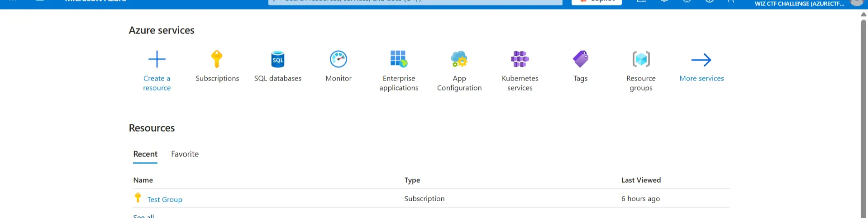
Task: Switch to the Recent resources tab
Action: 145,154
